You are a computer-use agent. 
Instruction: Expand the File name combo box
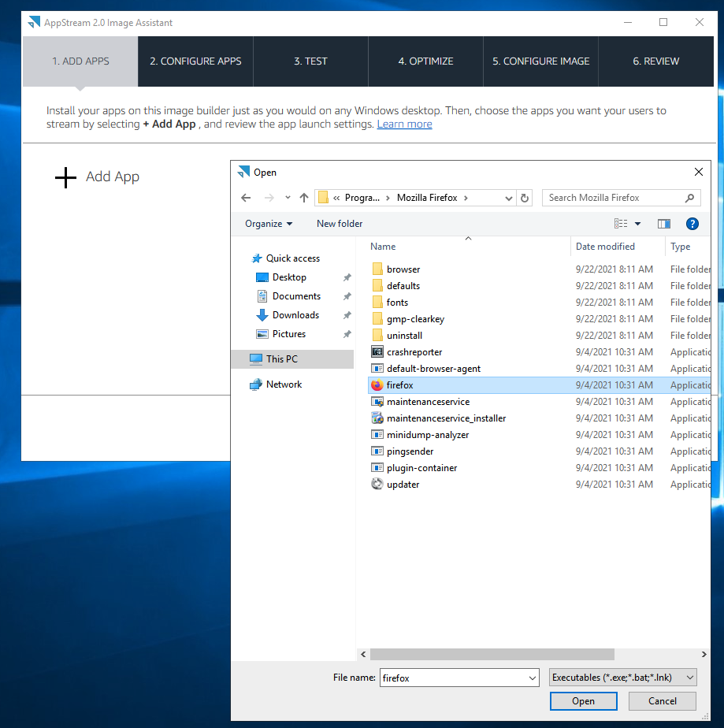[x=533, y=678]
